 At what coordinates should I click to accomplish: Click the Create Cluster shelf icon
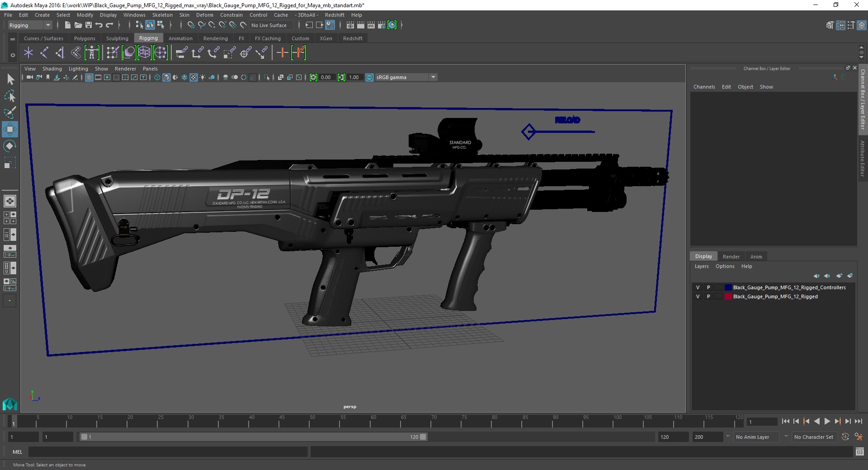tap(160, 53)
